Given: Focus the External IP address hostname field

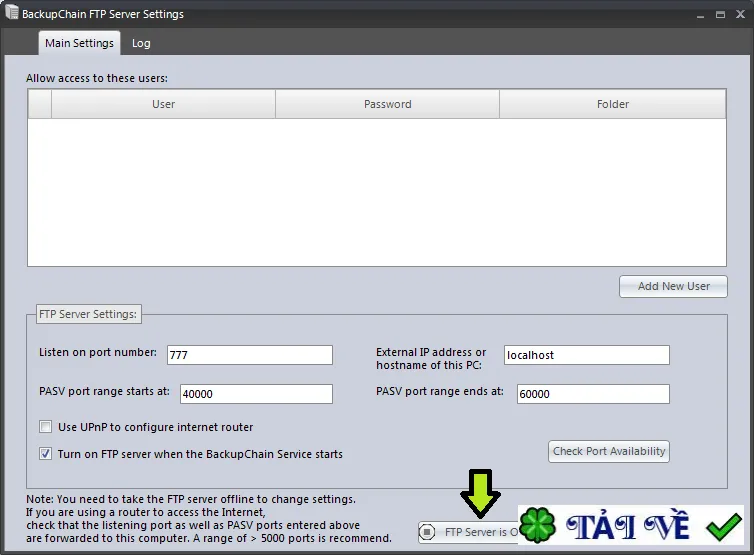Looking at the screenshot, I should 587,355.
